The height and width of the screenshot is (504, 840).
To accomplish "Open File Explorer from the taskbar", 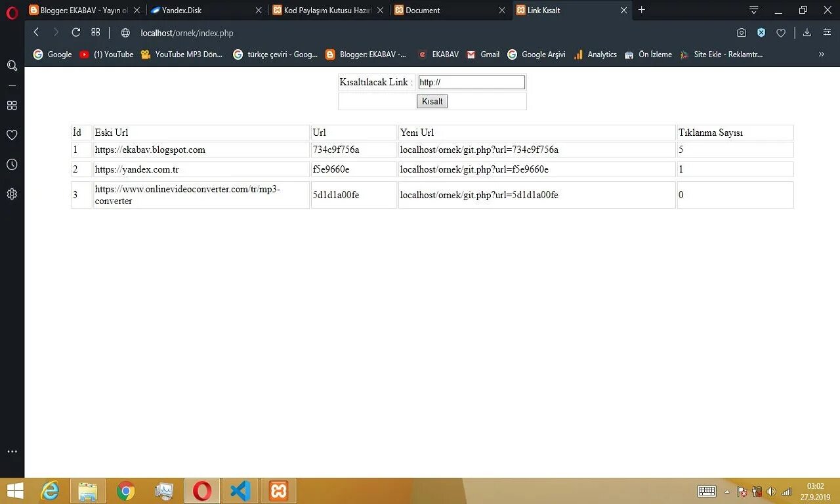I will pos(87,491).
